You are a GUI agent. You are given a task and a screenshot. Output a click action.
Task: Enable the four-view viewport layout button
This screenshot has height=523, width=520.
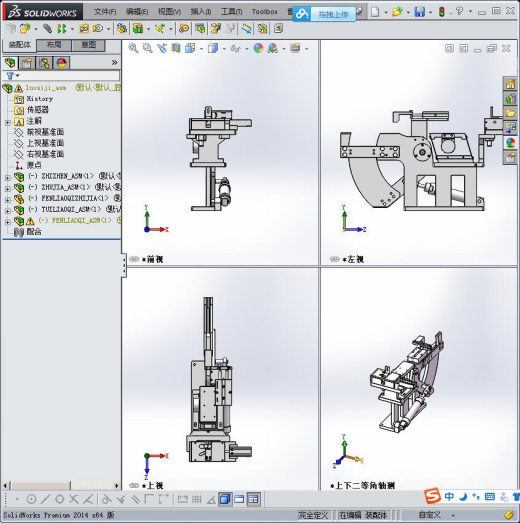[253, 499]
